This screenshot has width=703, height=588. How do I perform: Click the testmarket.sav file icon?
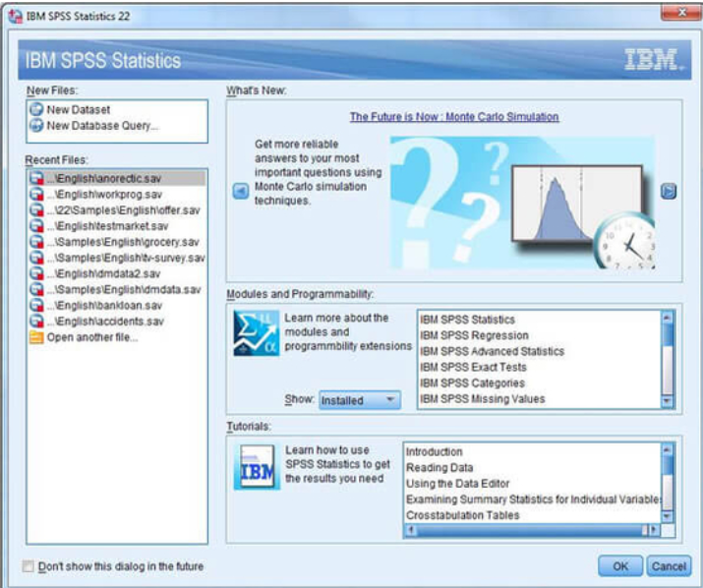point(36,226)
